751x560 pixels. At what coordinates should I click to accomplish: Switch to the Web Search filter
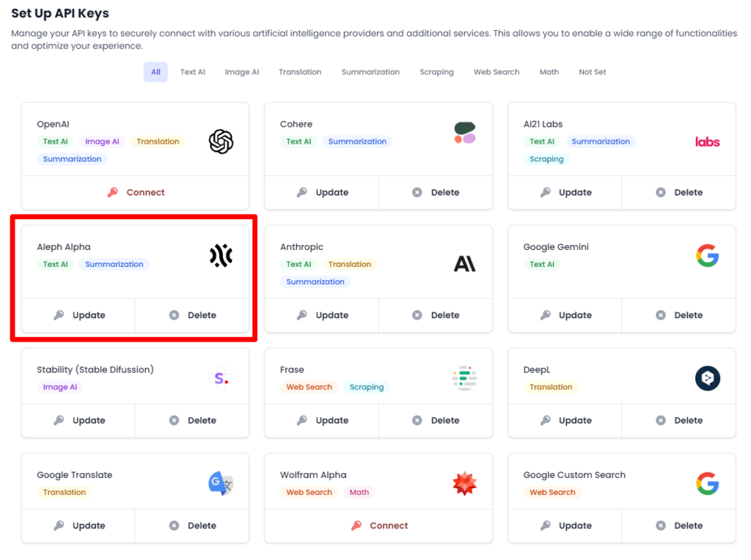click(496, 72)
